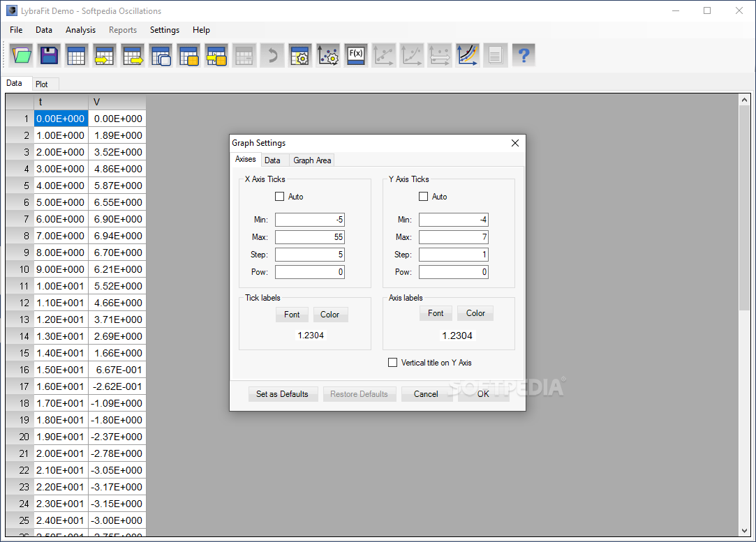Screen dimensions: 756x542
Task: Click table icon with arrow exiting right edge
Action: click(x=133, y=55)
